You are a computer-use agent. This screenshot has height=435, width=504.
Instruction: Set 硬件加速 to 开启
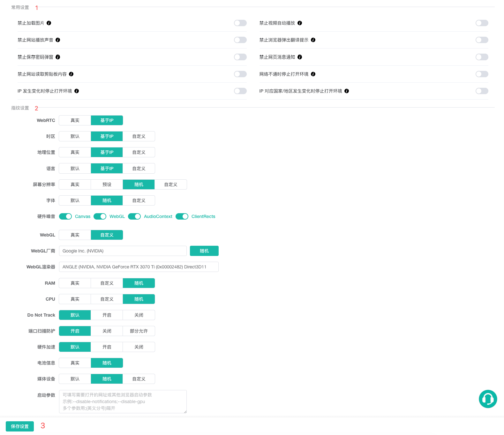pos(107,347)
